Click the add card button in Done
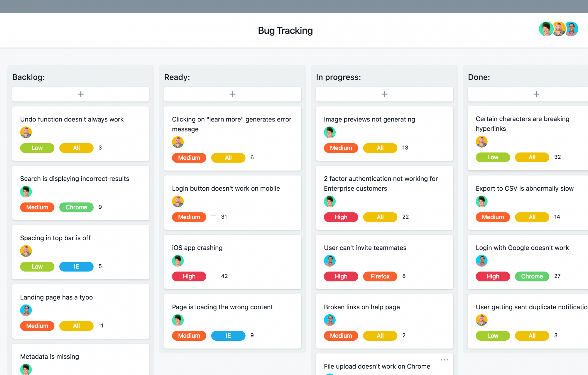Image resolution: width=588 pixels, height=375 pixels. pos(536,94)
